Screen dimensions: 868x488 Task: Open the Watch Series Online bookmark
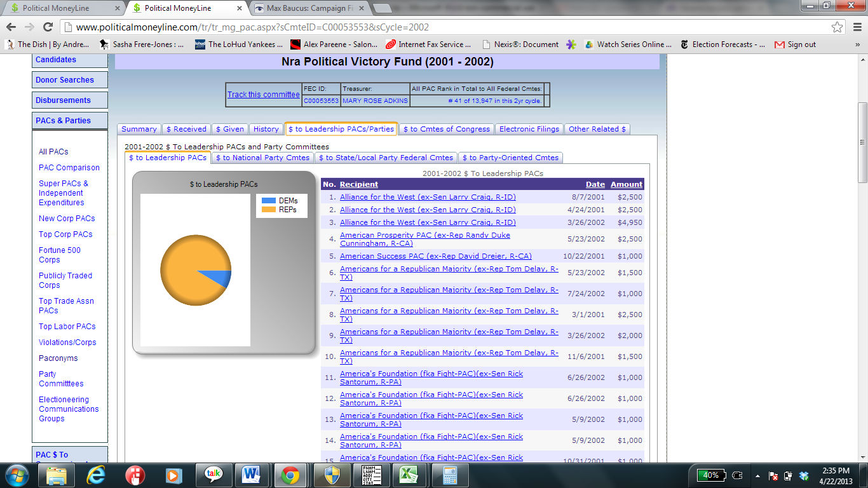point(628,44)
